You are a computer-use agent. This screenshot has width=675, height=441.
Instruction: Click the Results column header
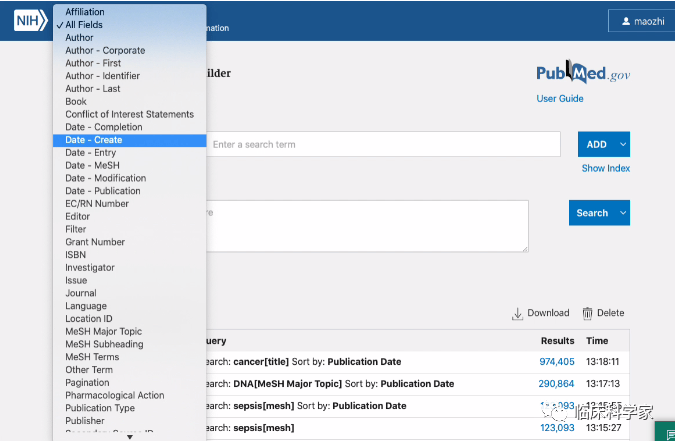point(557,341)
